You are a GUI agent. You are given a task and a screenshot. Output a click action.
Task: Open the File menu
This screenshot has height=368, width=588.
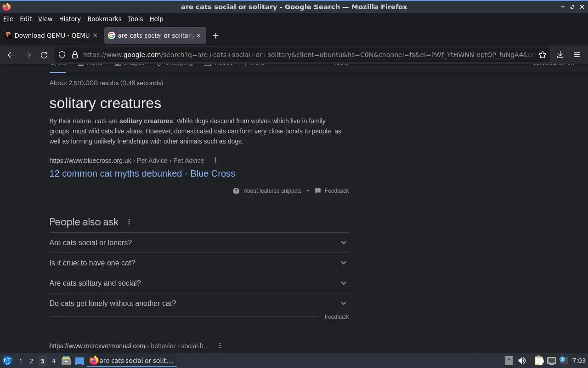[8, 19]
